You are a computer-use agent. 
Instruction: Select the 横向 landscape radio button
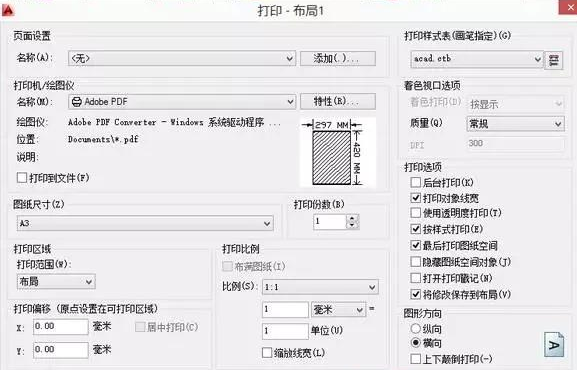pos(415,343)
